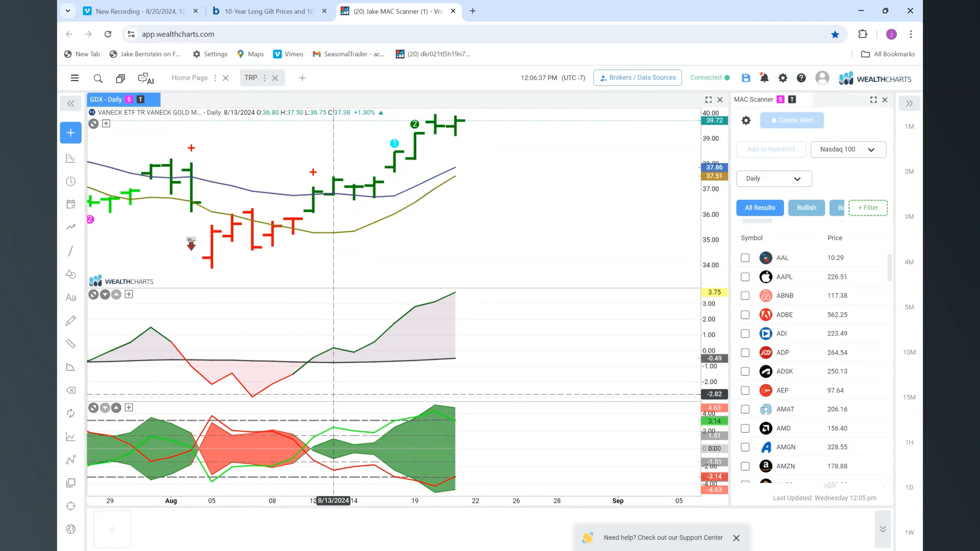Screen dimensions: 980x551
Task: Open the WealthCharts settings gear
Action: click(782, 78)
